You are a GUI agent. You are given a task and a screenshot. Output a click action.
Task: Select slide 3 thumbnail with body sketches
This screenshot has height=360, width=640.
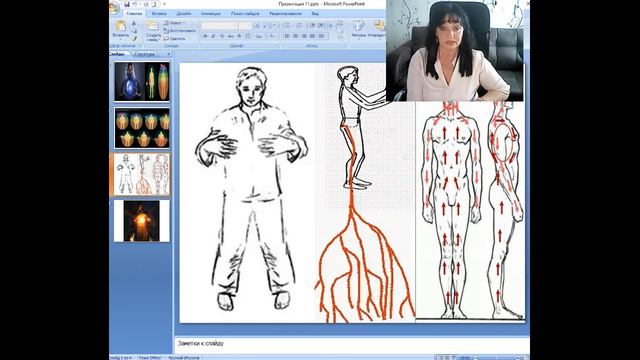click(142, 174)
